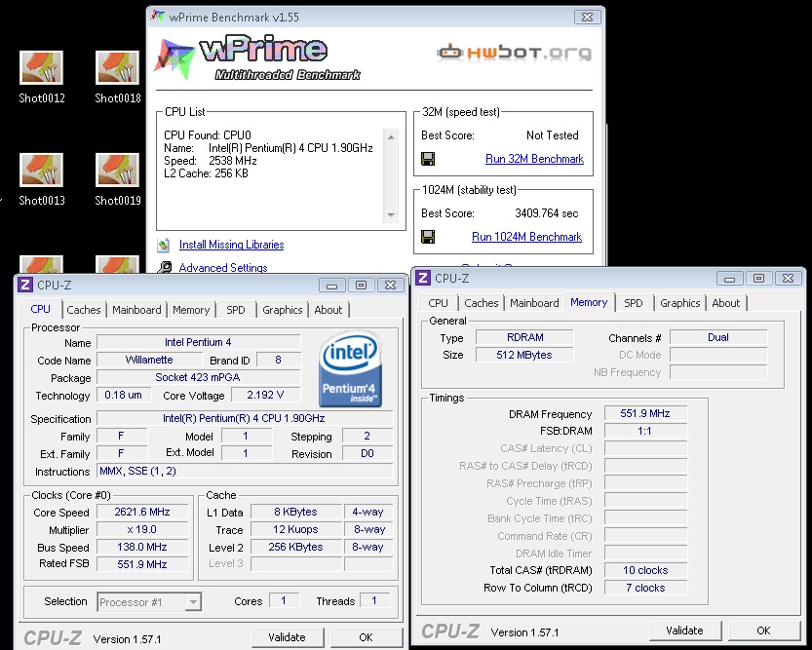Image resolution: width=812 pixels, height=650 pixels.
Task: Click the Core Voltage value 2.192 V
Action: (x=266, y=395)
